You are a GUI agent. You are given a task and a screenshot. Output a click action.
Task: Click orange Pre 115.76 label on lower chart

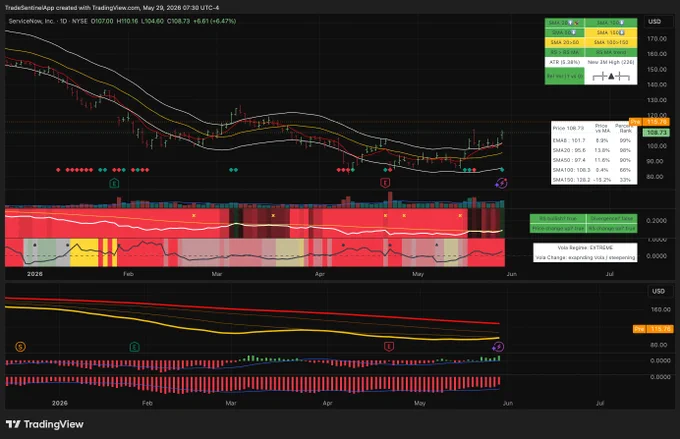(x=652, y=329)
